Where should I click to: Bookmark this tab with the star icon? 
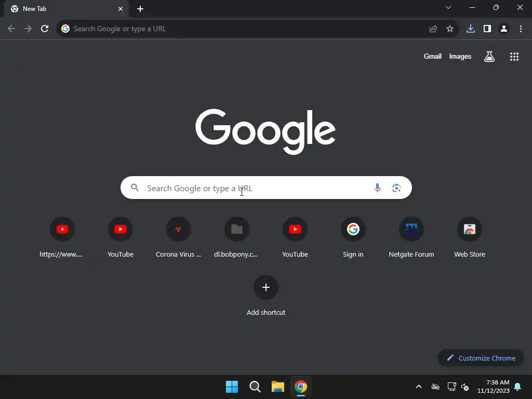450,29
